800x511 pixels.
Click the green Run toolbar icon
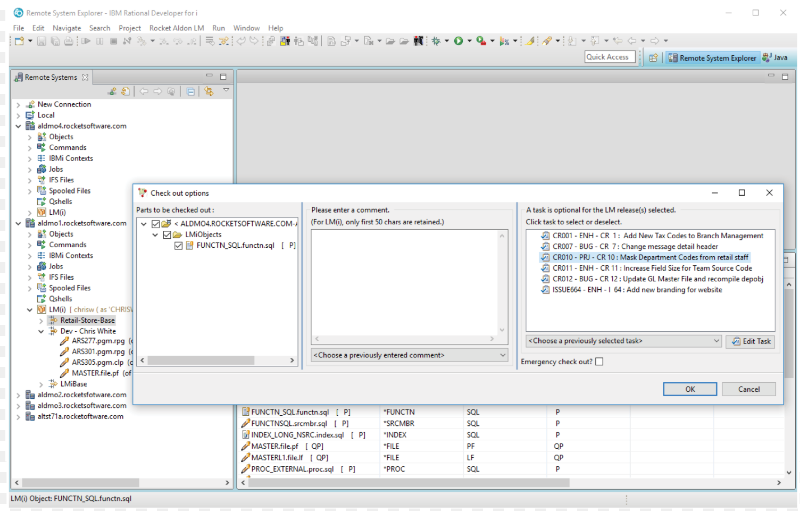pyautogui.click(x=458, y=41)
